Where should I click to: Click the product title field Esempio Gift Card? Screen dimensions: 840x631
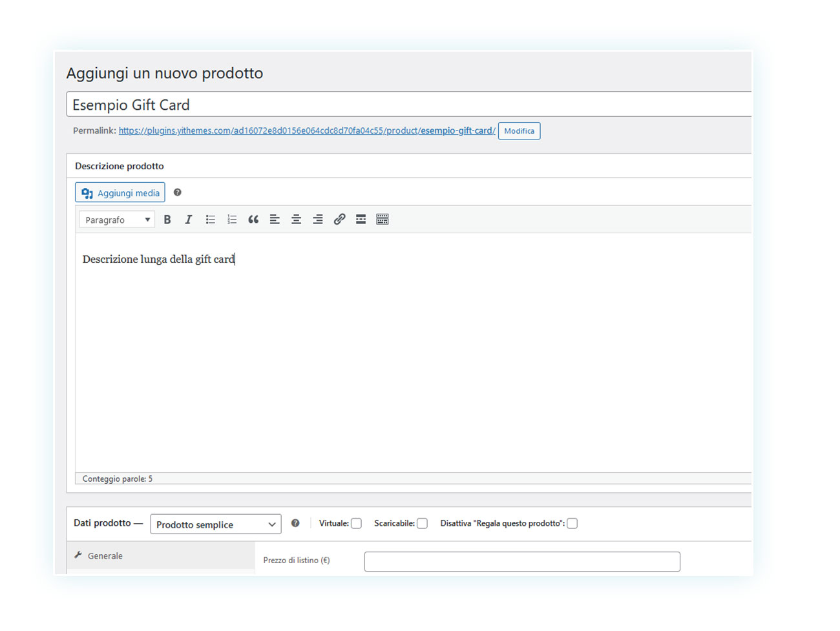click(x=409, y=105)
